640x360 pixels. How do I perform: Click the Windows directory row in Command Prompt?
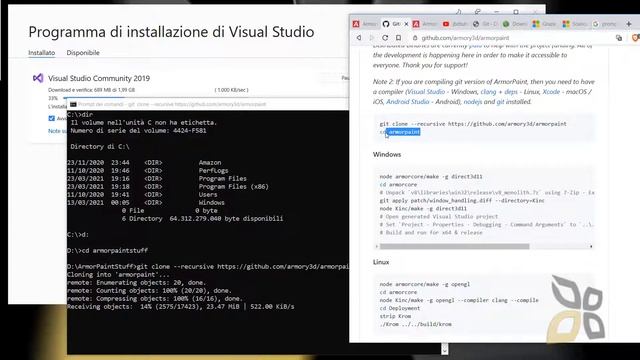[x=146, y=202]
